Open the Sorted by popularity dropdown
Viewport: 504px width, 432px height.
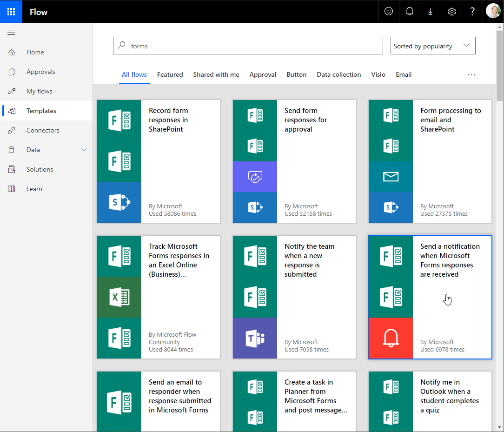click(x=432, y=46)
